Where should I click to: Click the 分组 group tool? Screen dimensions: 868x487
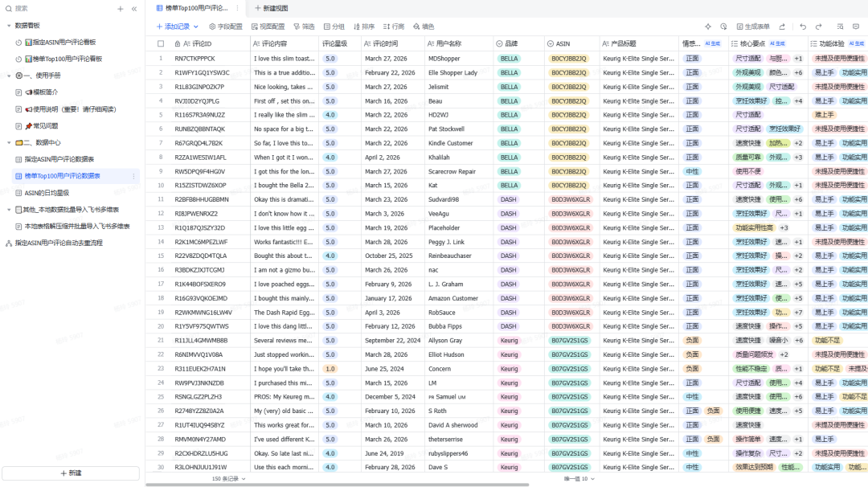pos(334,27)
